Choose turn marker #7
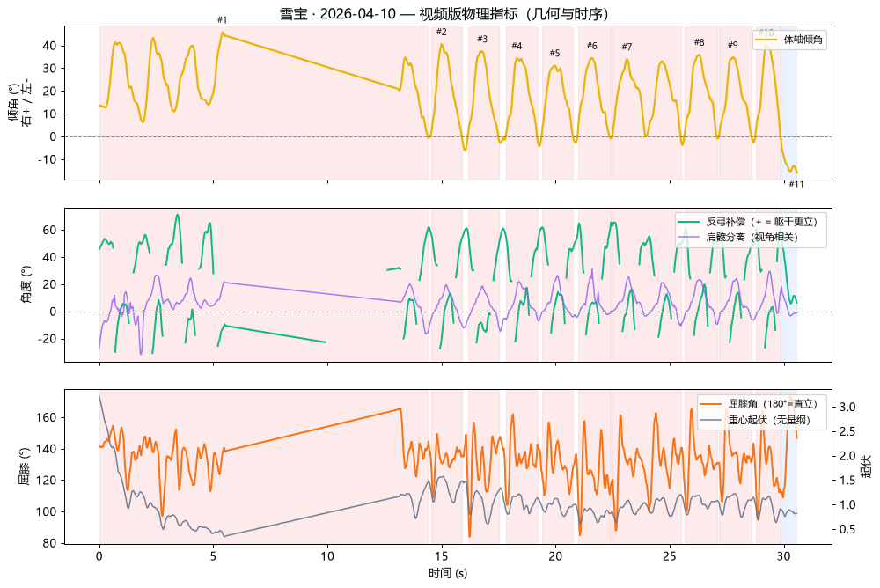This screenshot has width=880, height=588. pyautogui.click(x=627, y=48)
